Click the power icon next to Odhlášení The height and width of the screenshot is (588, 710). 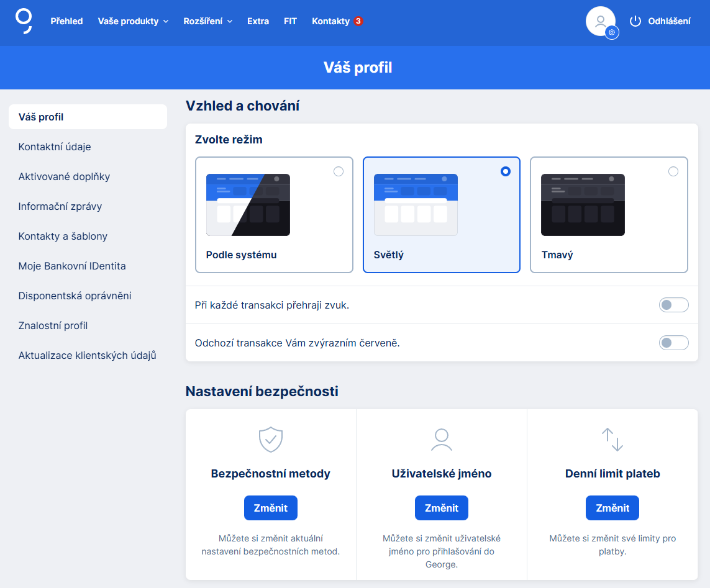click(x=635, y=20)
